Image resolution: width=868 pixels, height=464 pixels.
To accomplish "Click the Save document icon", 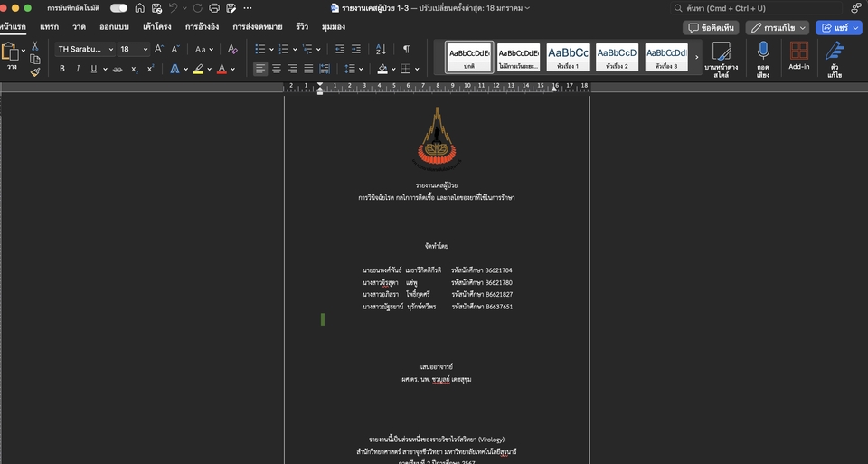I will tap(156, 8).
